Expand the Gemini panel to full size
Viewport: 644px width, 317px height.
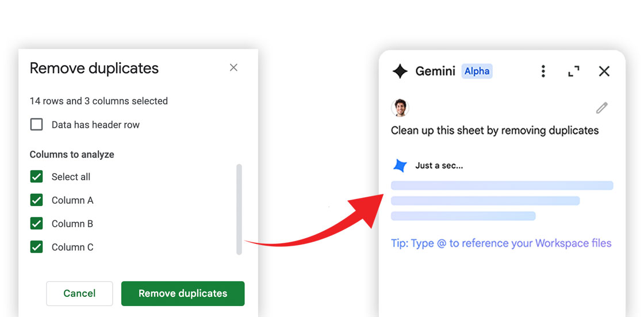click(x=574, y=71)
